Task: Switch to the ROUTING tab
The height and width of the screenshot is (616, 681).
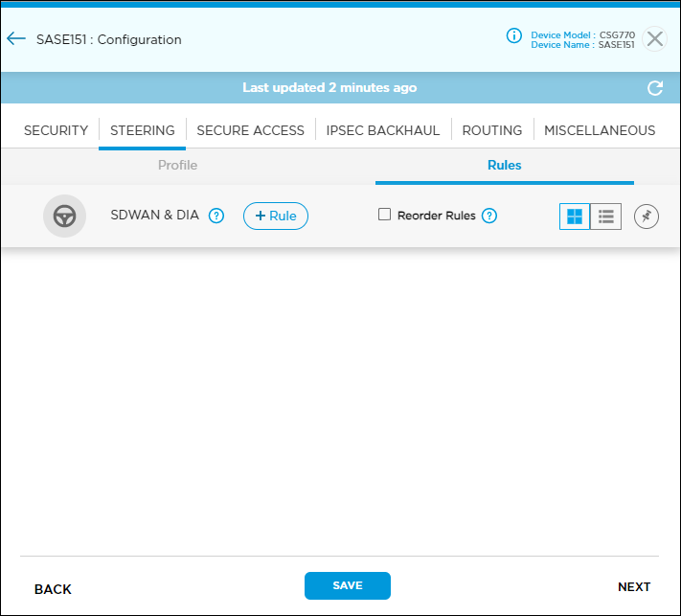Action: tap(492, 130)
